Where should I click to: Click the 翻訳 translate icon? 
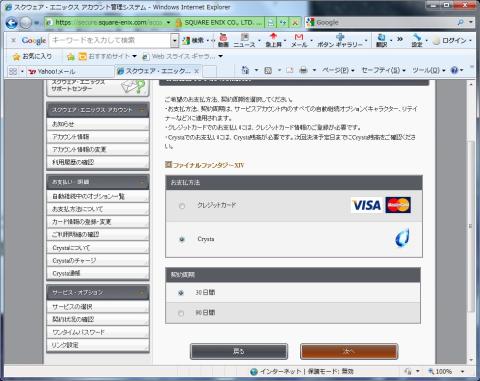(x=382, y=40)
